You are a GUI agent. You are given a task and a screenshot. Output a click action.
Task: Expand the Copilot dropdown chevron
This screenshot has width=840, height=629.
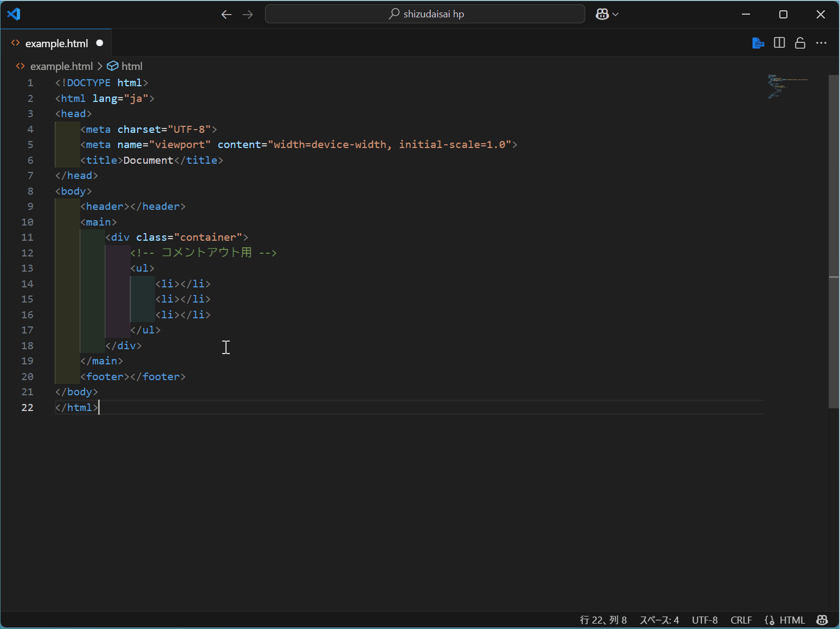pyautogui.click(x=616, y=15)
